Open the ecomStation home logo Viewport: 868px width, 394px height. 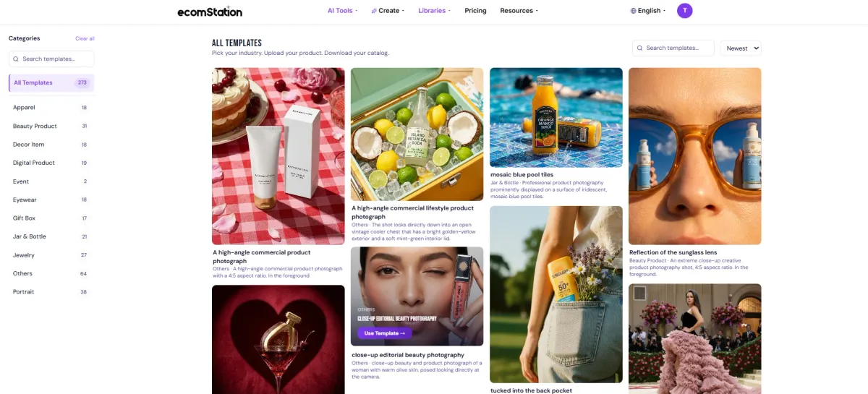(x=210, y=11)
